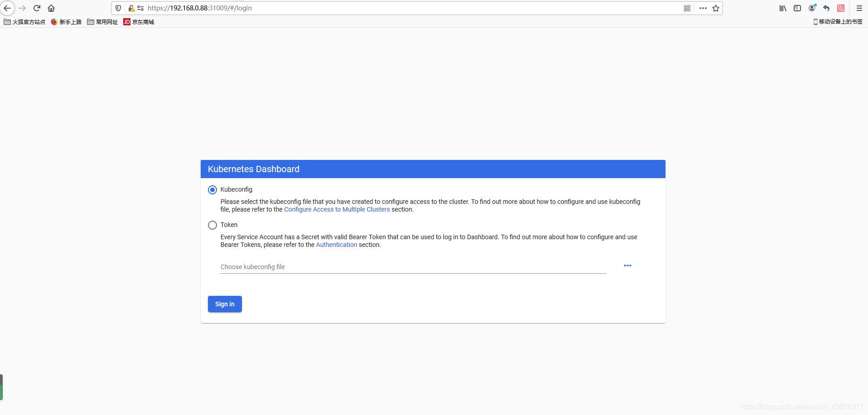Open the Authentication section link

point(337,245)
